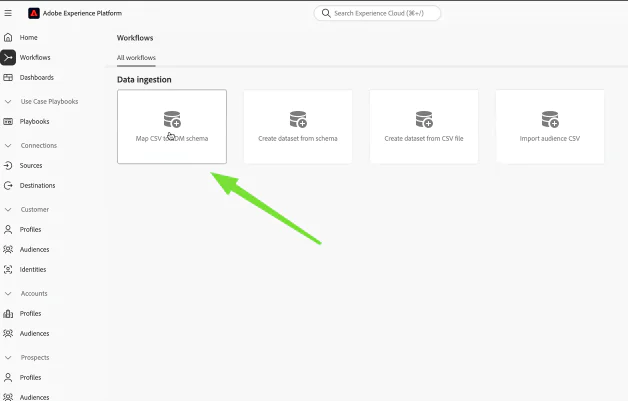Open Create dataset from CSV file workflow
The image size is (628, 401).
[424, 127]
